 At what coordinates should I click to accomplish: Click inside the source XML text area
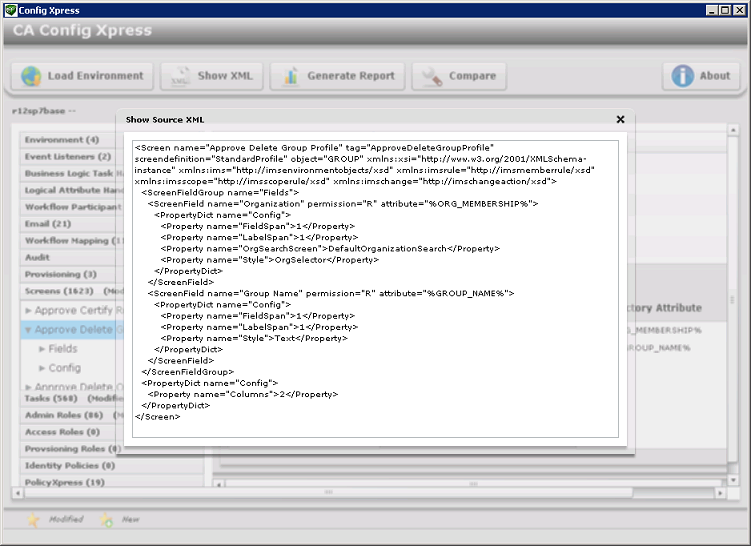pos(375,300)
